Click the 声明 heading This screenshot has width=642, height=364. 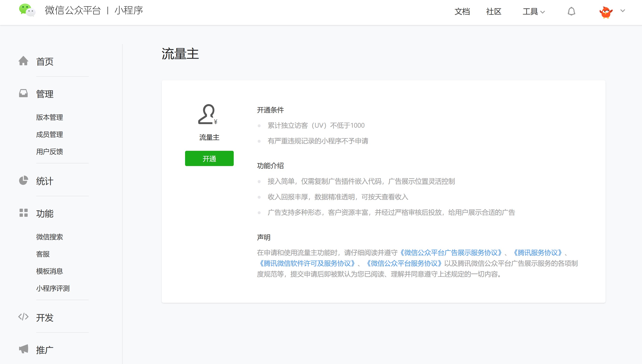click(264, 238)
